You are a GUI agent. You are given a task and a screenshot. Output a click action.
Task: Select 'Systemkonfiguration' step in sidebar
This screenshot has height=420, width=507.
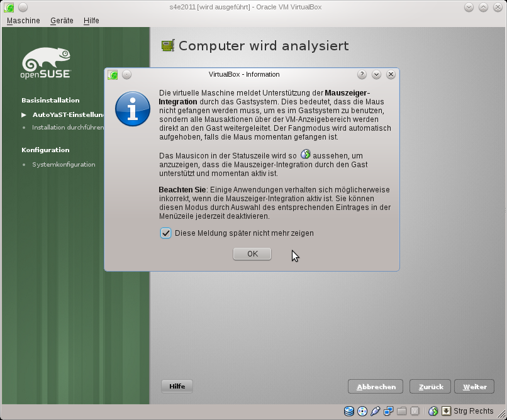pyautogui.click(x=64, y=165)
